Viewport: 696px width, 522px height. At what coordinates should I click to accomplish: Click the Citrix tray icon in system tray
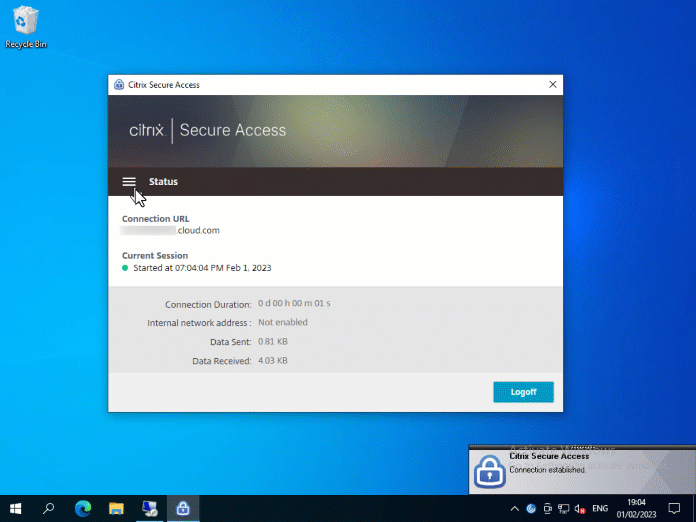pyautogui.click(x=531, y=508)
